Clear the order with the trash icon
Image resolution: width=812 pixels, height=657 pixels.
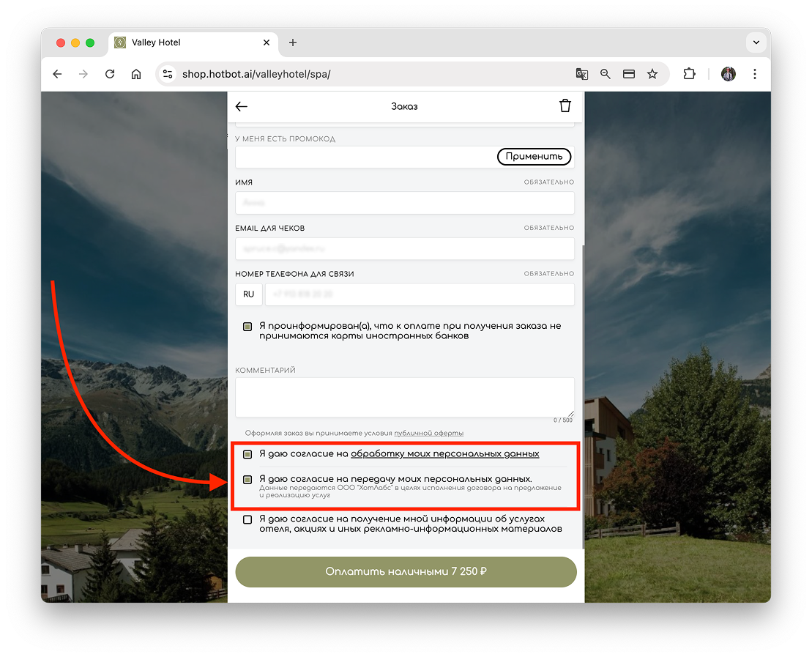565,105
